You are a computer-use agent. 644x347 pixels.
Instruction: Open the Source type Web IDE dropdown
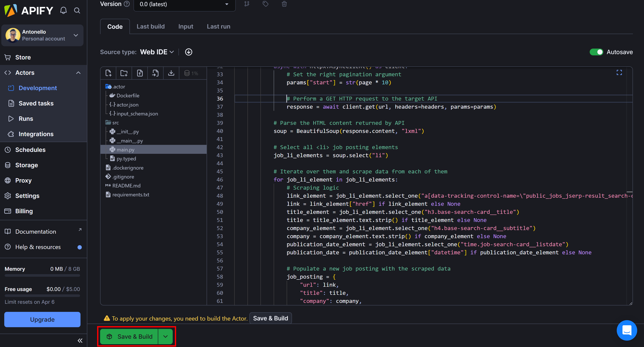tap(156, 52)
